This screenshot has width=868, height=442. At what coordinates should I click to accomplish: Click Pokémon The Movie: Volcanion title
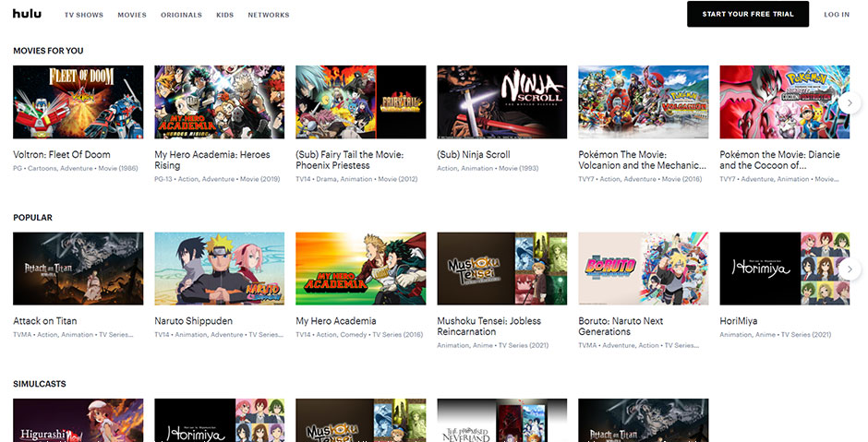(642, 160)
